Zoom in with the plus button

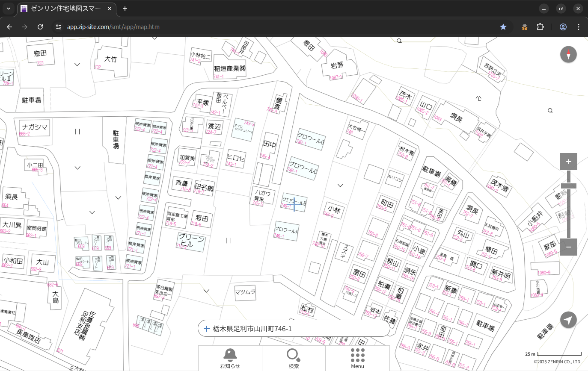pyautogui.click(x=568, y=162)
